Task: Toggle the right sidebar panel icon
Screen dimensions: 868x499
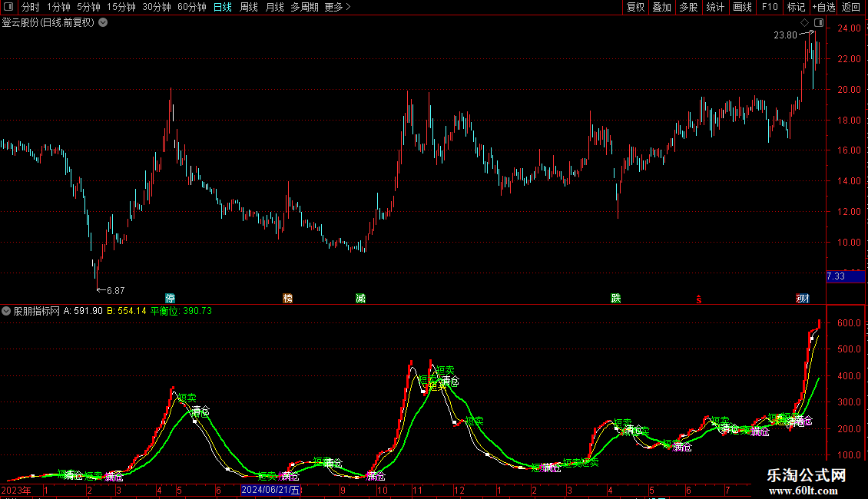Action: pos(819,22)
